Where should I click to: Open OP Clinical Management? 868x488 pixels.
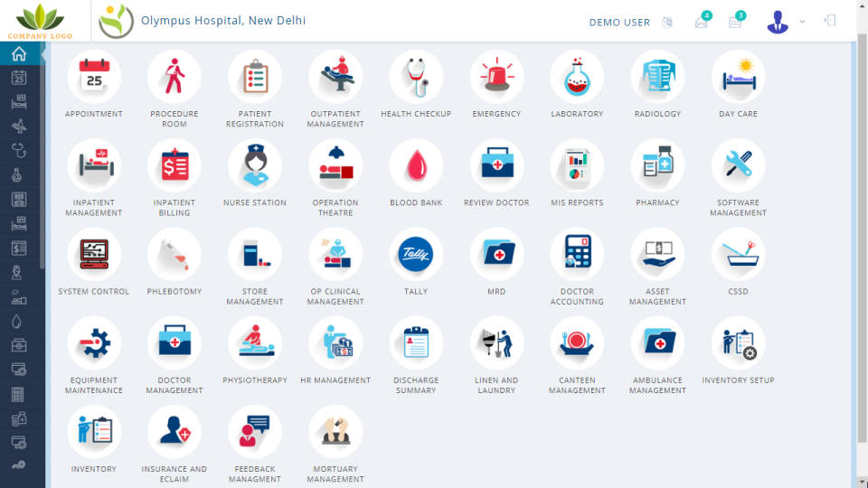[335, 255]
